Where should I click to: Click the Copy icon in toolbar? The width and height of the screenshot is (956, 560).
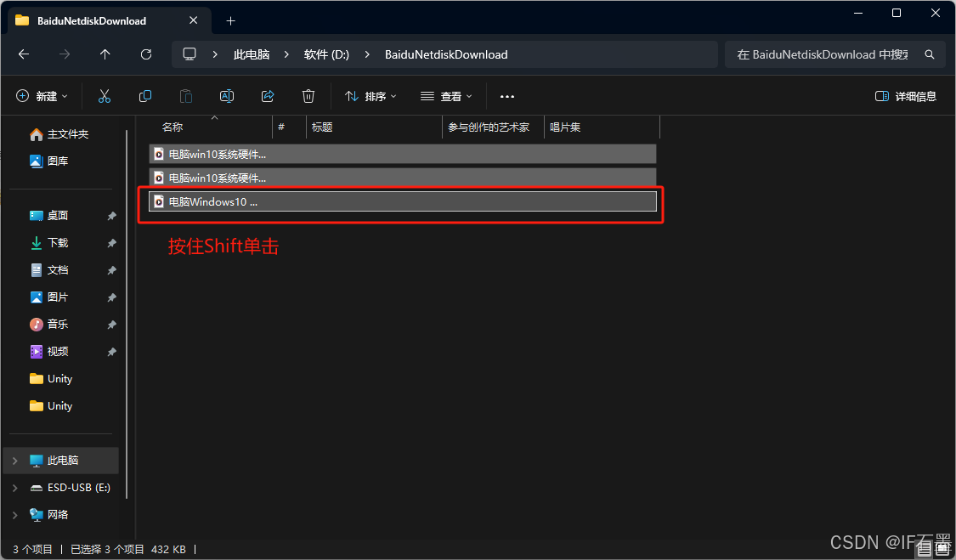click(x=145, y=96)
